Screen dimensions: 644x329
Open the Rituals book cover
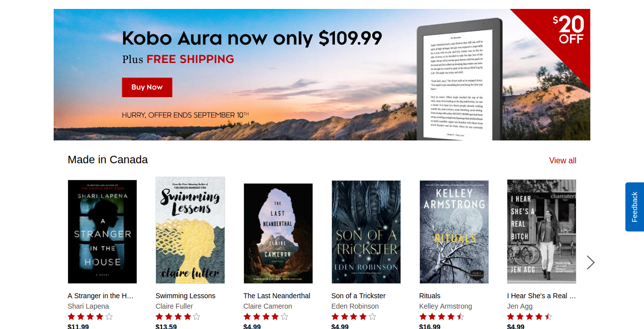(x=454, y=232)
